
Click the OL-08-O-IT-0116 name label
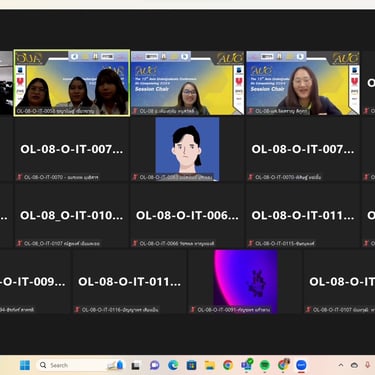pyautogui.click(x=120, y=310)
